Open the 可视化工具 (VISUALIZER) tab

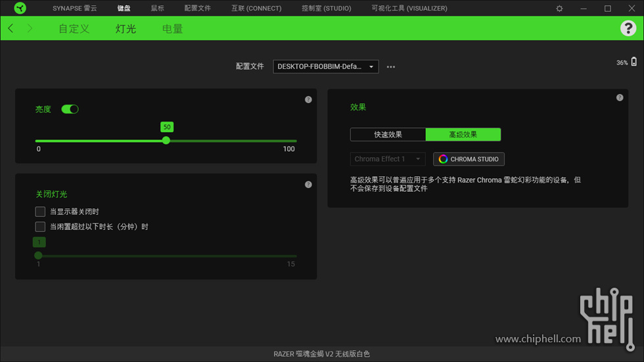pyautogui.click(x=409, y=8)
